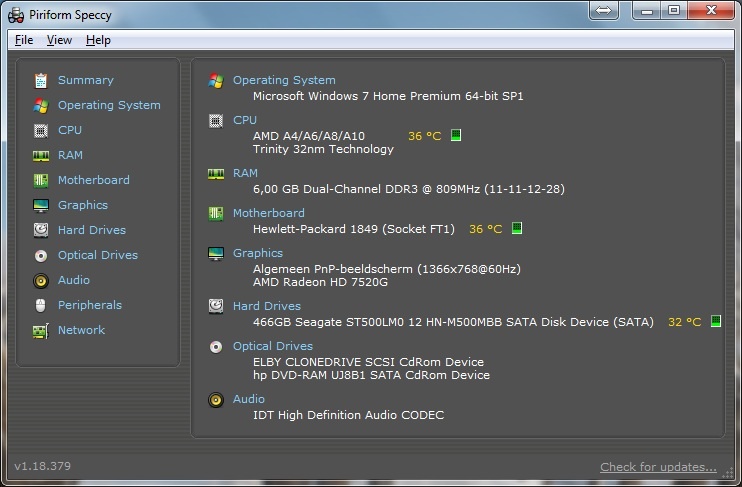Viewport: 742px width, 487px height.
Task: Click Motherboard heading link in summary
Action: pos(269,213)
